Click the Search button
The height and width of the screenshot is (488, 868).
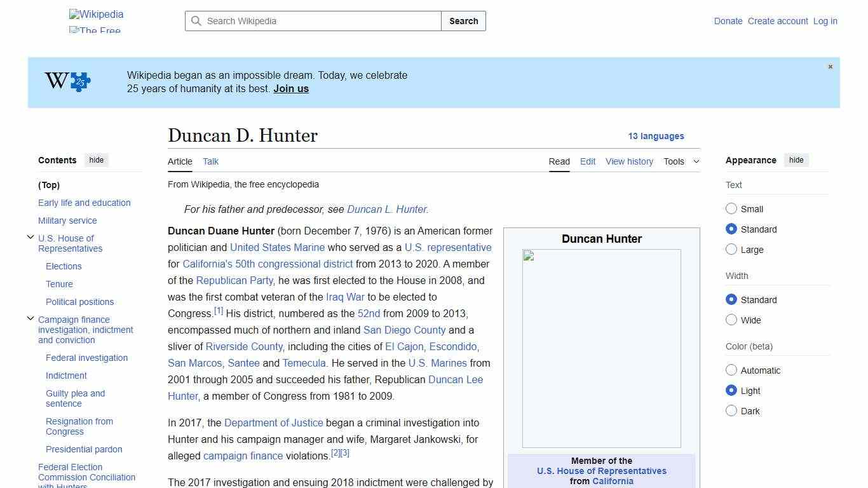[463, 21]
